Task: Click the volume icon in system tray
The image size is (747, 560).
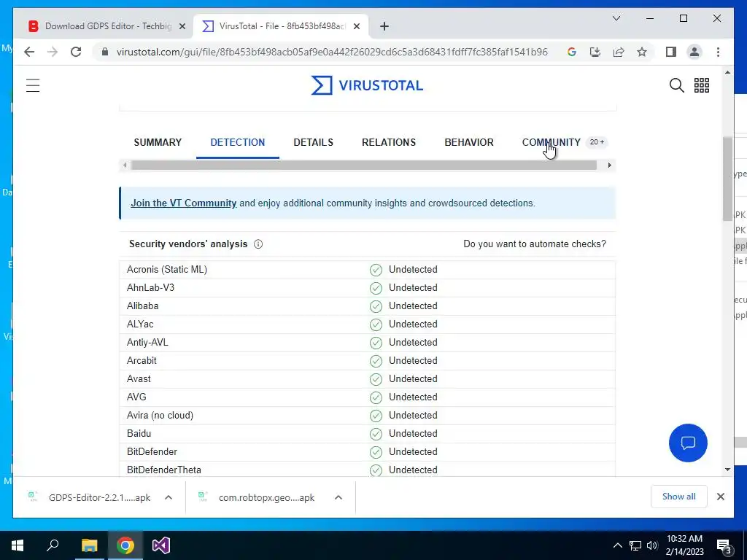Action: [652, 545]
